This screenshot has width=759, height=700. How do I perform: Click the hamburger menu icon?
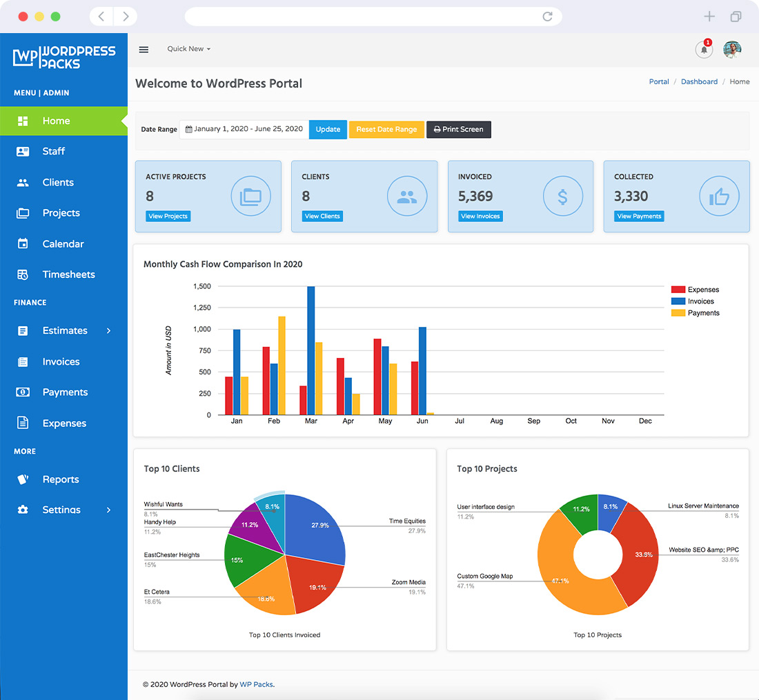(x=144, y=49)
